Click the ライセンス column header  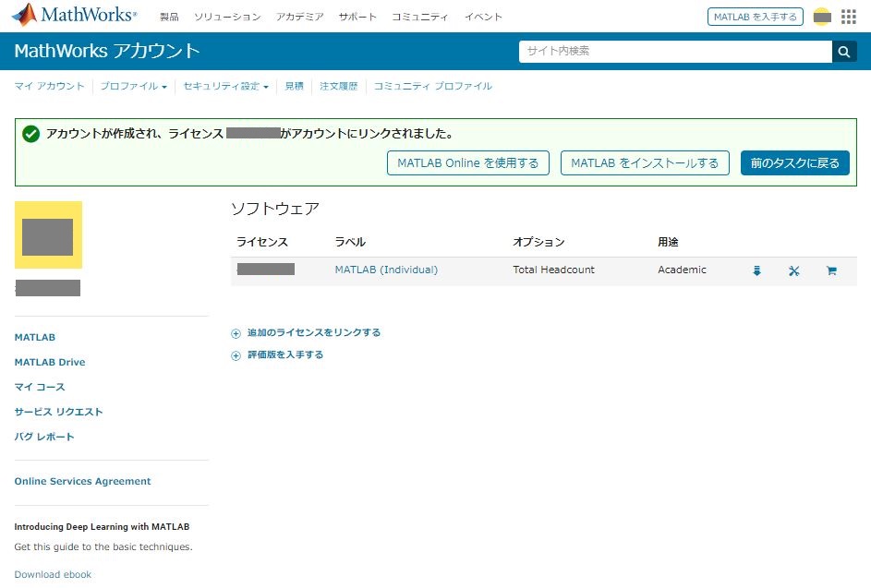[x=262, y=242]
